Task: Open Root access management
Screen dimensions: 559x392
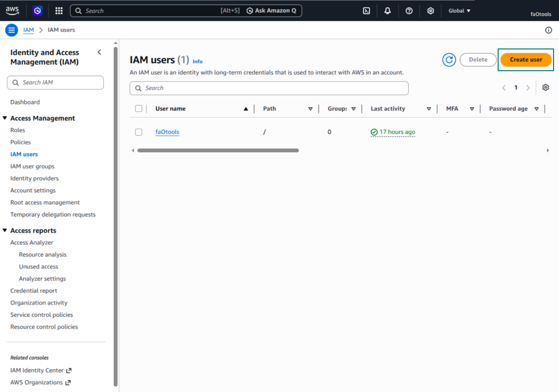Action: point(45,202)
